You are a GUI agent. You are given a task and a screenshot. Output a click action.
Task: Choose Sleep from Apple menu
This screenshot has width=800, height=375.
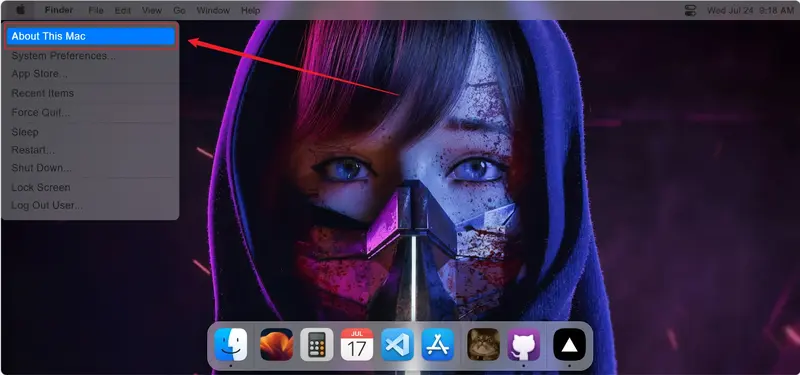(90, 132)
